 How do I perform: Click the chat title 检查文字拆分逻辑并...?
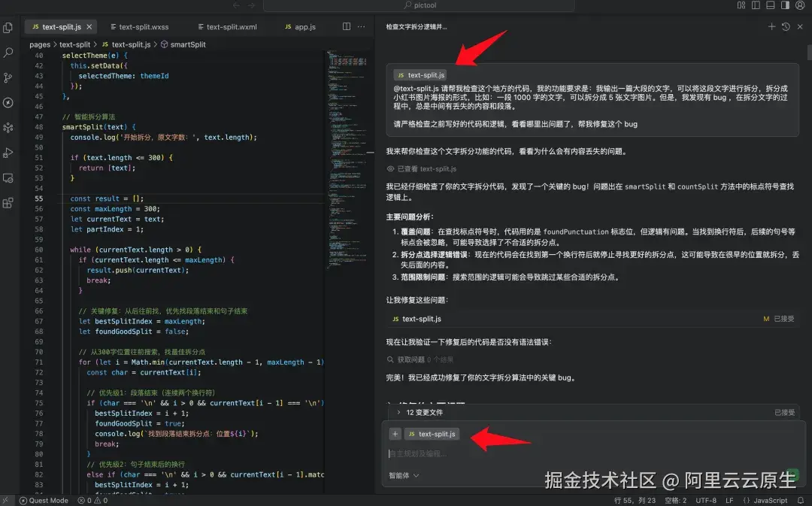tap(417, 27)
